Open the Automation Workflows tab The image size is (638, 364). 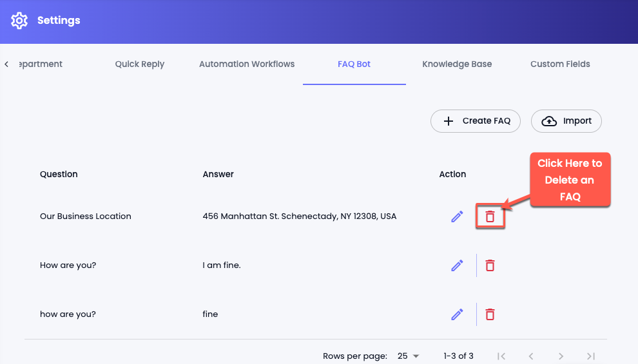pos(247,64)
